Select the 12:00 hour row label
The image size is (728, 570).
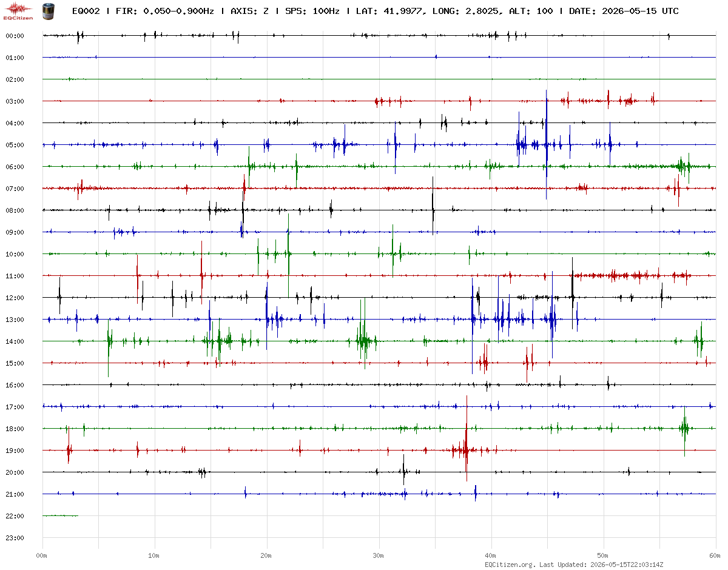click(x=15, y=298)
